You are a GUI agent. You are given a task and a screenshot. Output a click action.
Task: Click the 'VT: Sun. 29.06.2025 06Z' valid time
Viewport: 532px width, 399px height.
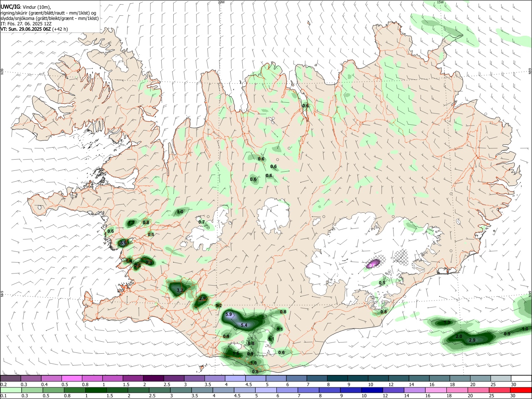(x=25, y=29)
